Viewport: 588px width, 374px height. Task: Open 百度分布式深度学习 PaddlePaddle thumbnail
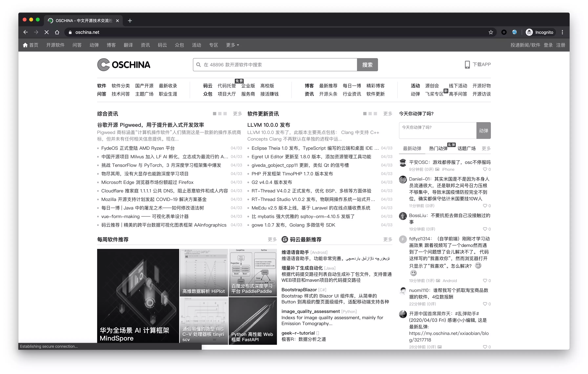[253, 273]
